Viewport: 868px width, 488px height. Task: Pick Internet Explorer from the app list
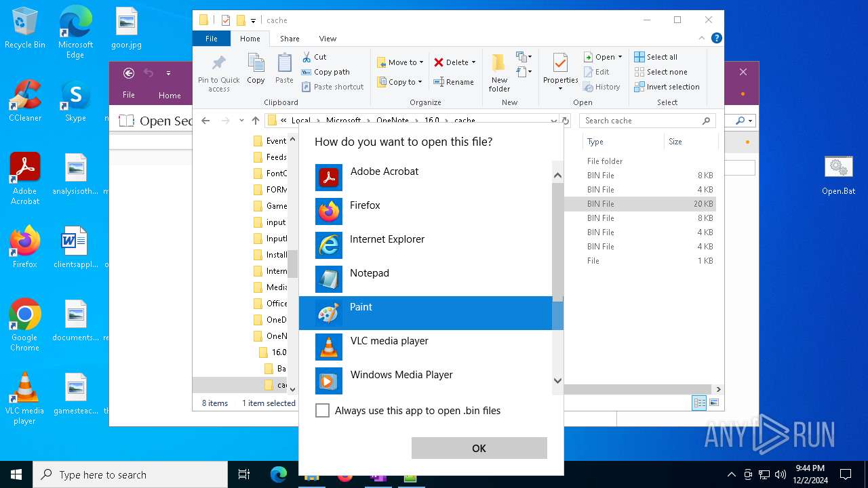[x=426, y=245]
